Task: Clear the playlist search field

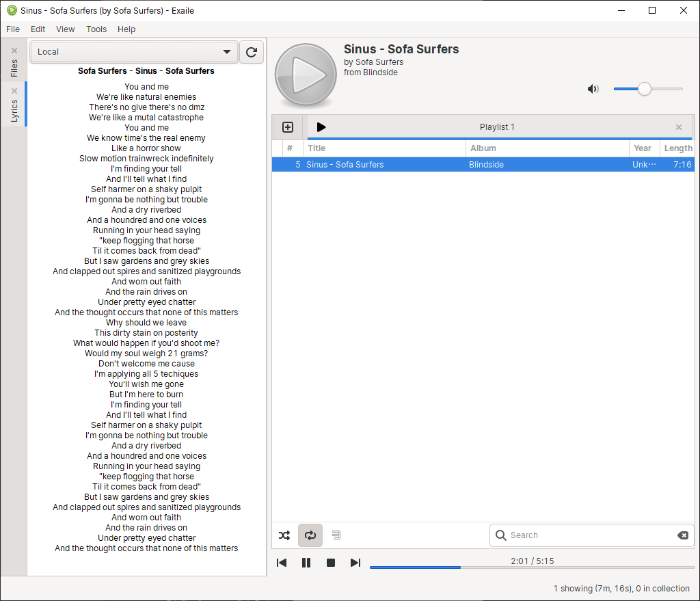Action: tap(683, 535)
